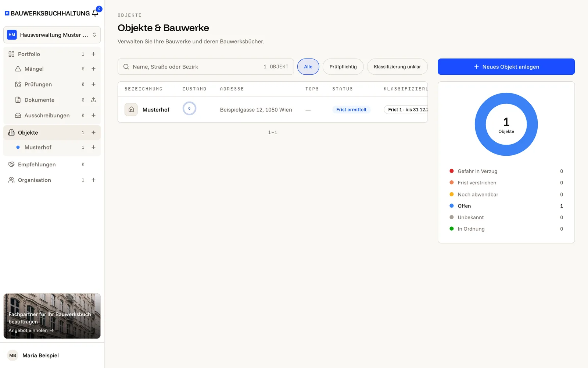Click the plus icon beside Musterhof in sidebar

93,147
